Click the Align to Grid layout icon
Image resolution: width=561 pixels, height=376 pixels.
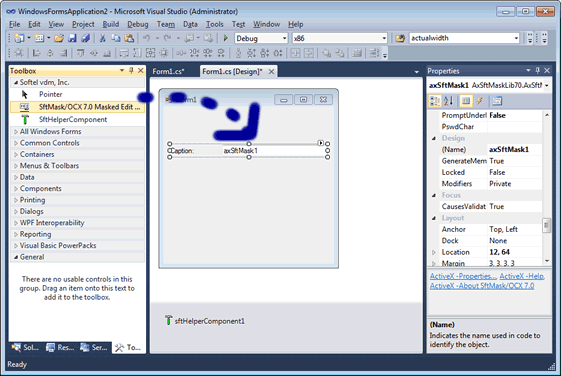tap(19, 53)
